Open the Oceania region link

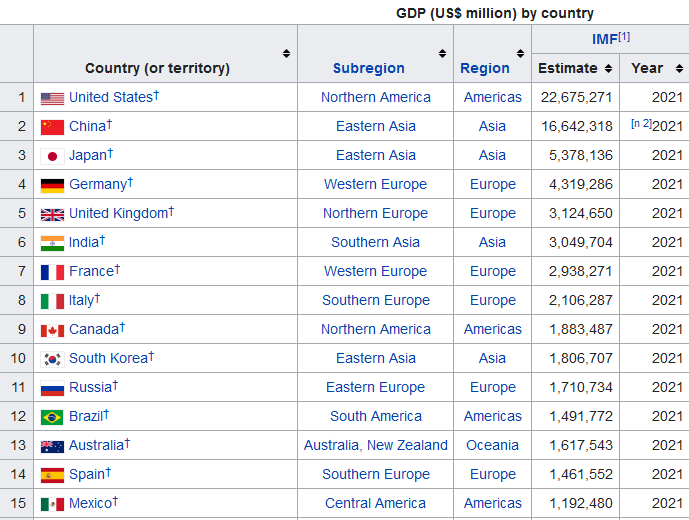tap(492, 445)
